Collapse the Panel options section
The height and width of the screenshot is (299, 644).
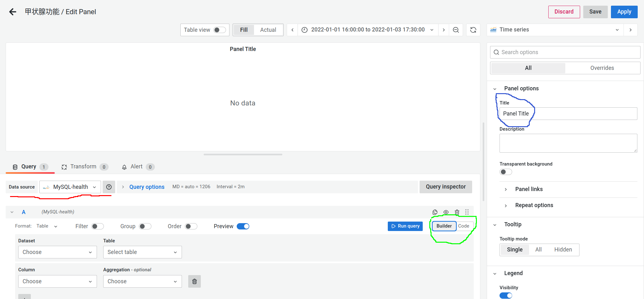(x=495, y=89)
